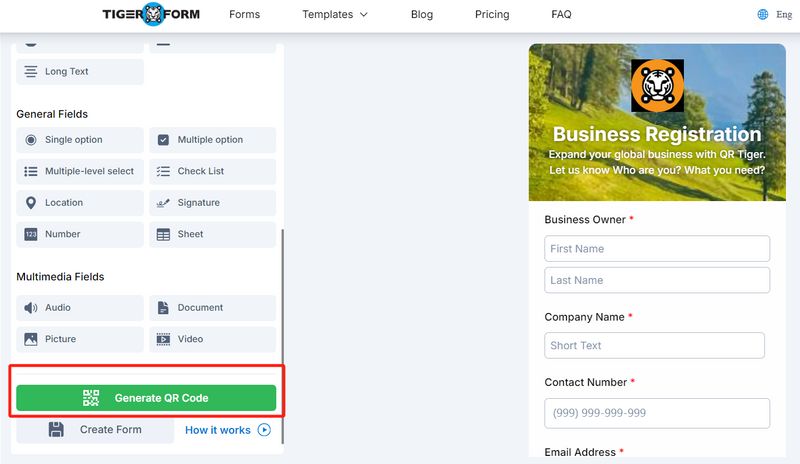
Task: Click the Video field icon
Action: tap(164, 339)
